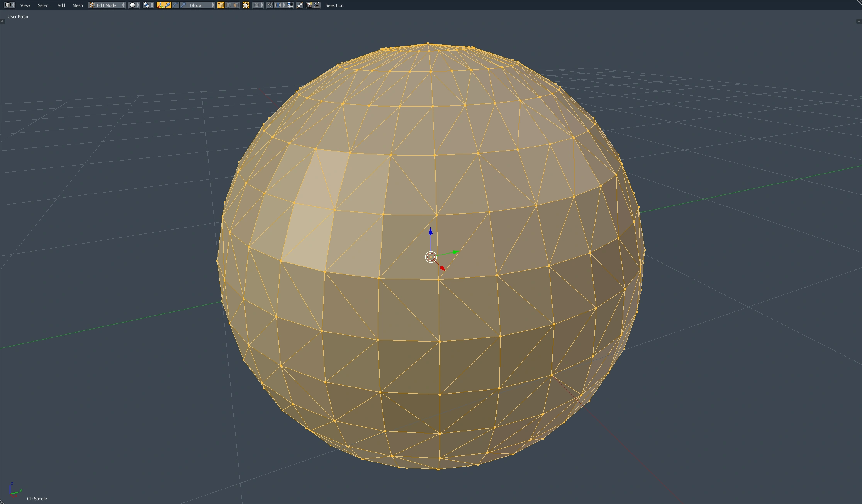Switch to edge select mode

tap(229, 5)
